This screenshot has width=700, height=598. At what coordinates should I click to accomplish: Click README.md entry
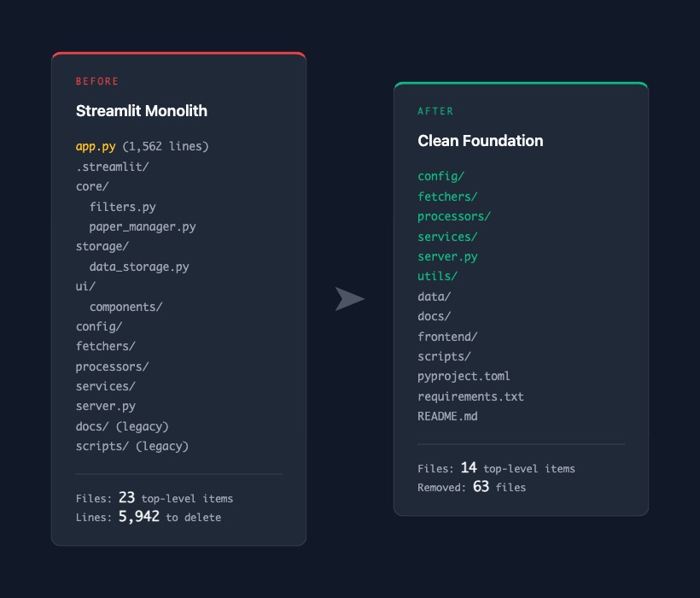point(447,416)
